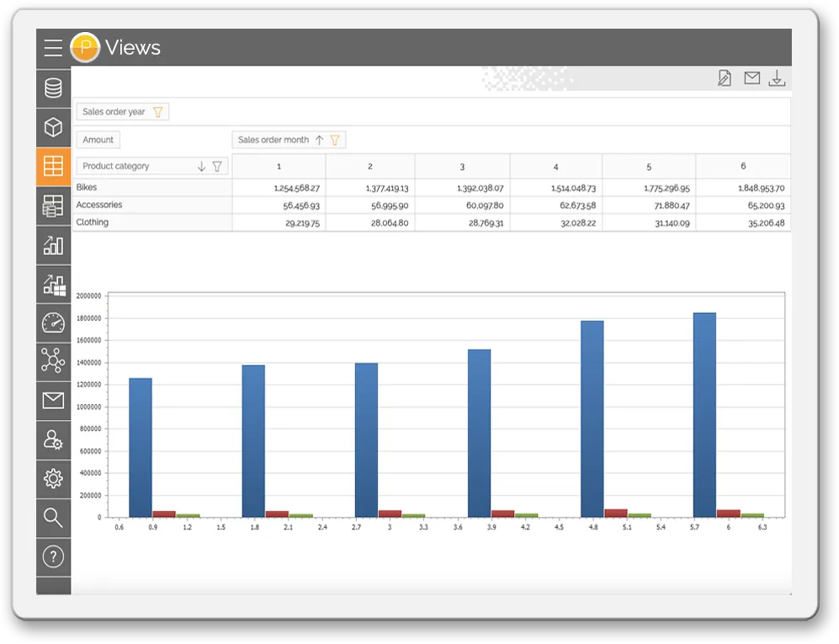Open the question mark help icon

point(53,556)
